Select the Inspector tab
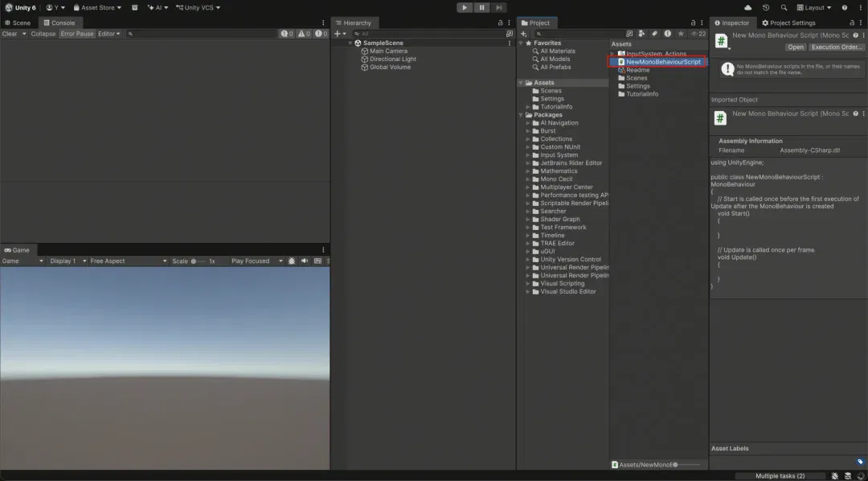The height and width of the screenshot is (481, 868). (x=732, y=23)
